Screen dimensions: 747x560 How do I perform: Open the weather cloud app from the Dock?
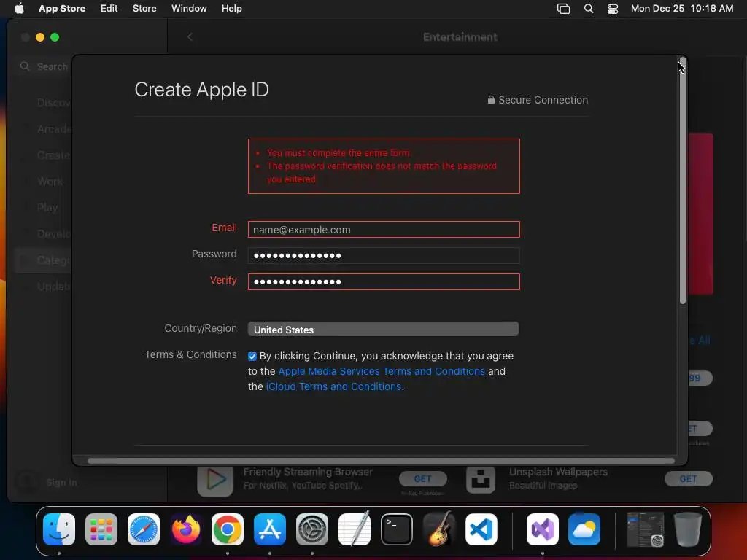[x=584, y=529]
